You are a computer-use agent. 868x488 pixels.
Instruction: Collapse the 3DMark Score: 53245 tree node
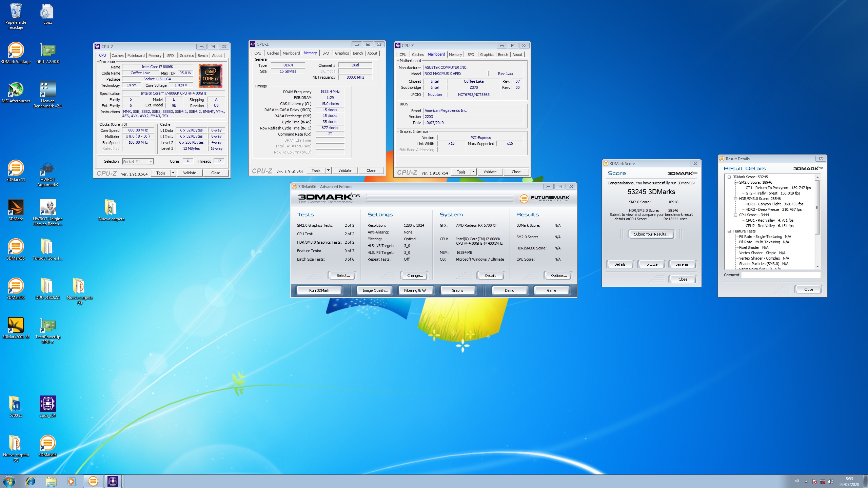pyautogui.click(x=729, y=177)
